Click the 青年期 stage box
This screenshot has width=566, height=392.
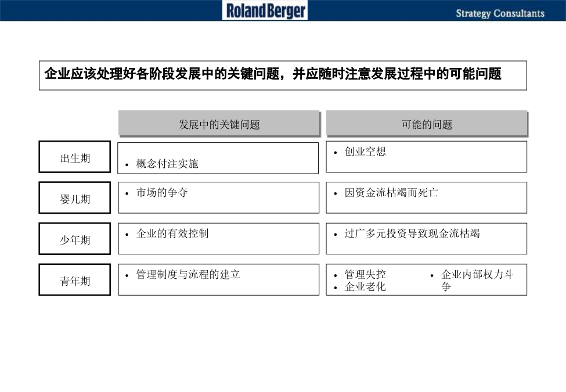75,280
